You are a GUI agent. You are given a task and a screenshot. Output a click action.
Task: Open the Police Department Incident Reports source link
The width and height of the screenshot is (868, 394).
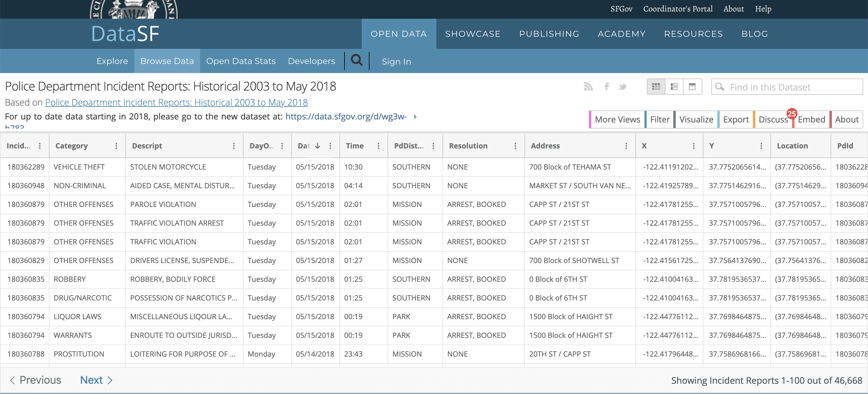pos(176,102)
